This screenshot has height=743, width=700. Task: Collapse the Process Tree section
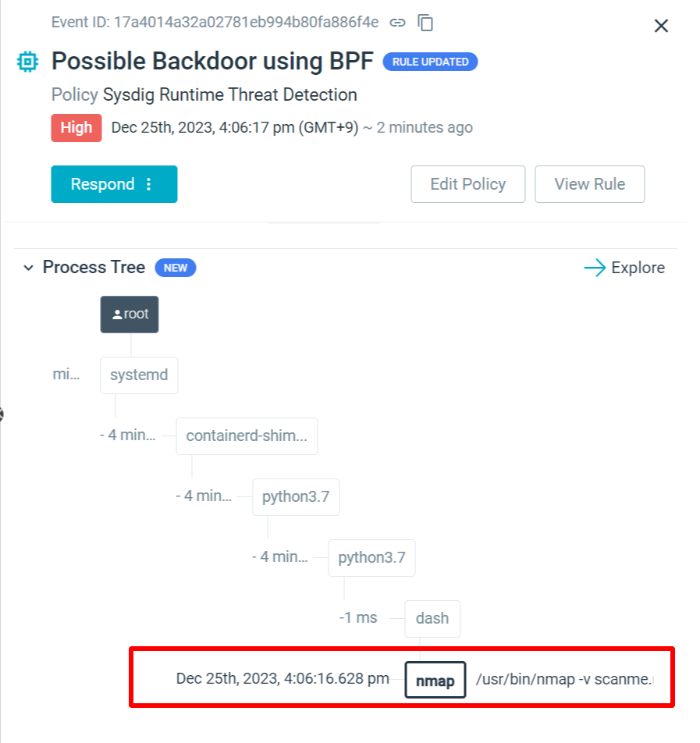tap(29, 268)
